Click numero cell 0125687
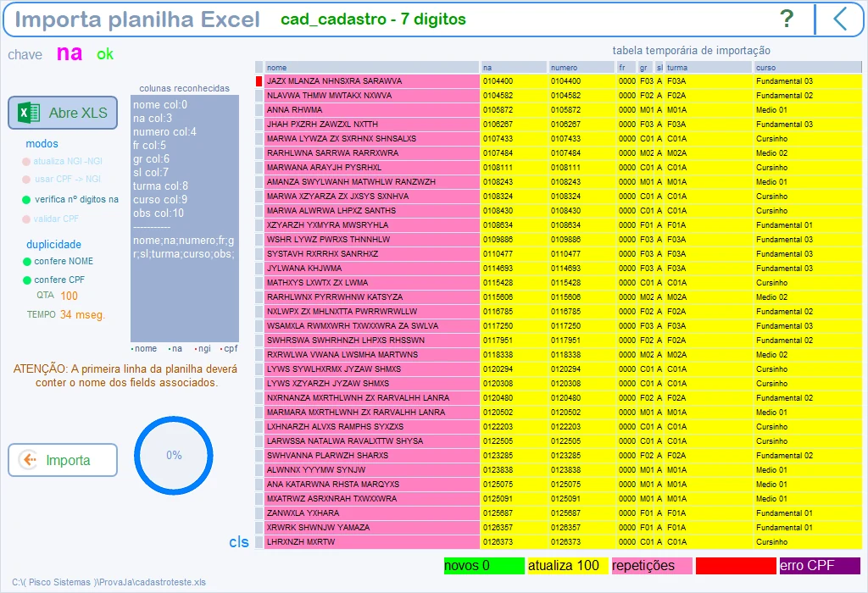Viewport: 868px width, 593px height. pos(582,513)
